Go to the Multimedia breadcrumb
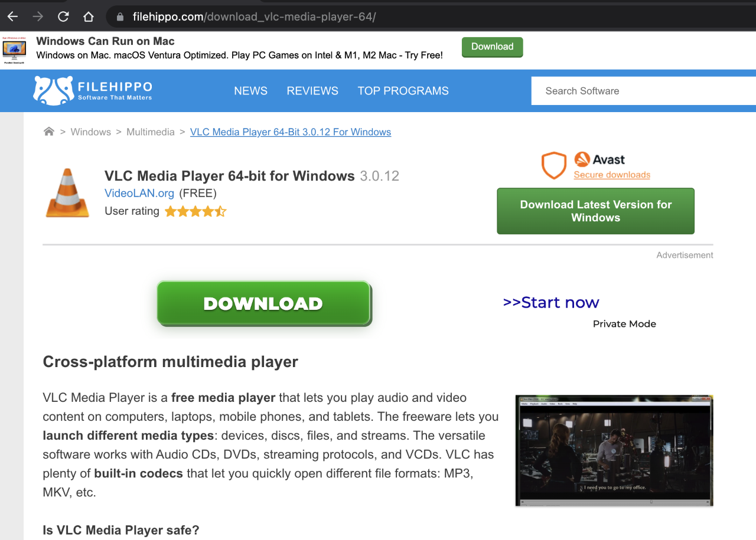This screenshot has width=756, height=540. 151,132
